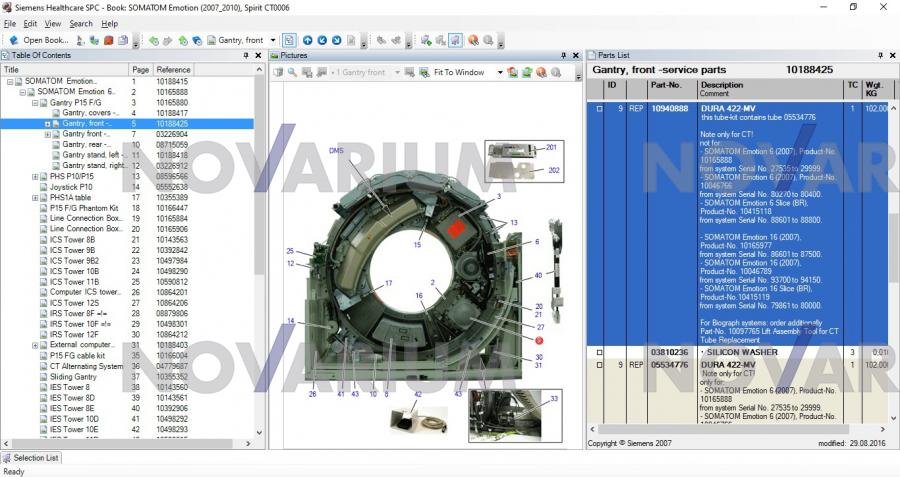Tick checkbox for part 10940888 row
The width and height of the screenshot is (900, 477).
pos(599,108)
